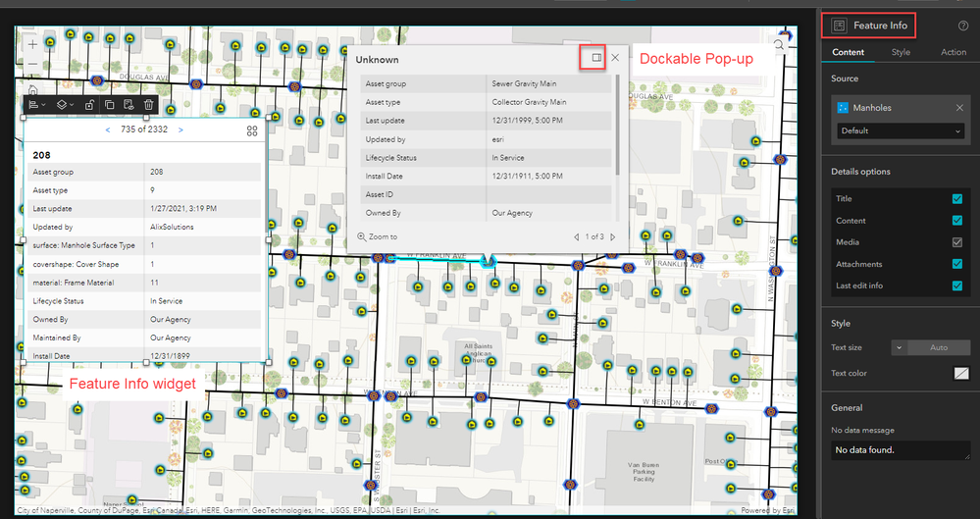Toggle the Title checkbox
The height and width of the screenshot is (519, 980).
pos(956,199)
